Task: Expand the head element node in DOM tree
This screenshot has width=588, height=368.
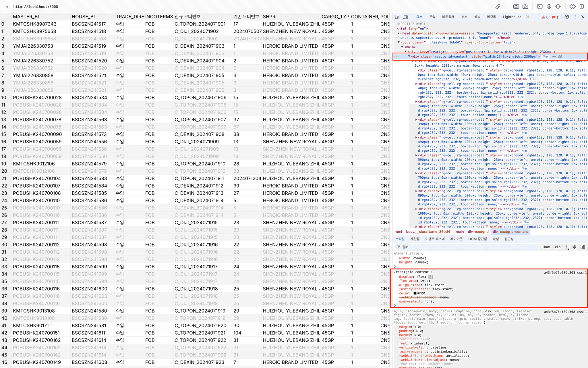Action: click(x=399, y=33)
